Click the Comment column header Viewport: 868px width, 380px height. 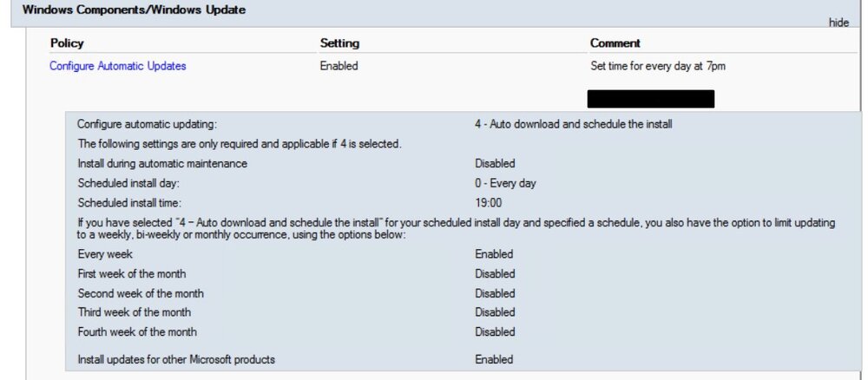[615, 43]
